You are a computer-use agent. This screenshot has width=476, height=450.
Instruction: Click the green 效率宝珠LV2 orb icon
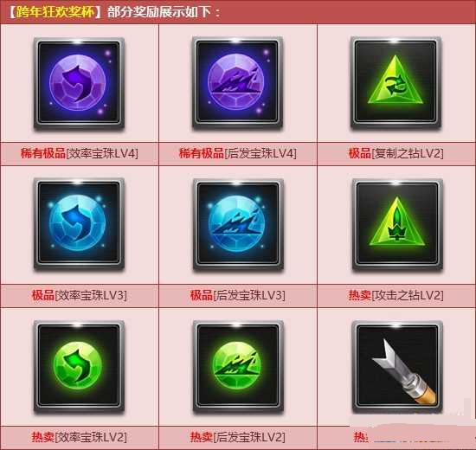coord(79,367)
